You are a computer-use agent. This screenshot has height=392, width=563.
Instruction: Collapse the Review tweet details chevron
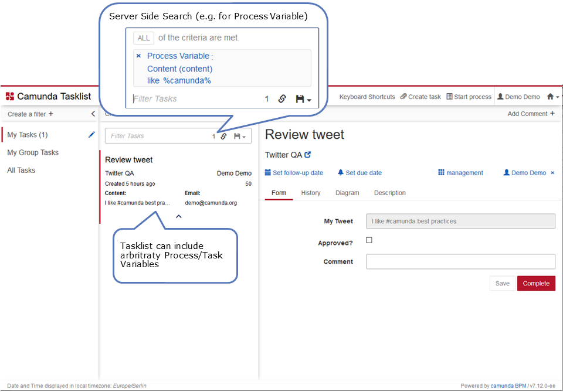pos(178,216)
